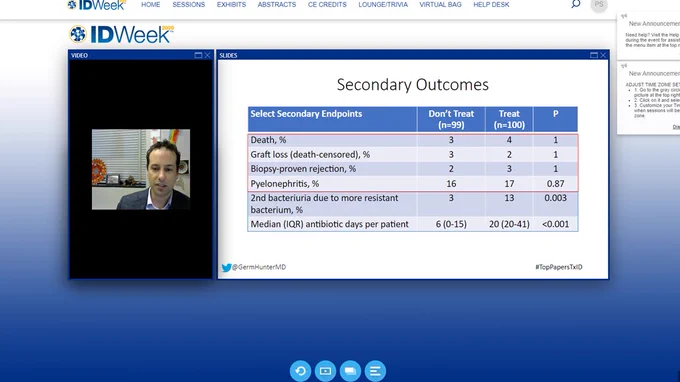Click the 13 value in bacteriuria row

pyautogui.click(x=509, y=198)
